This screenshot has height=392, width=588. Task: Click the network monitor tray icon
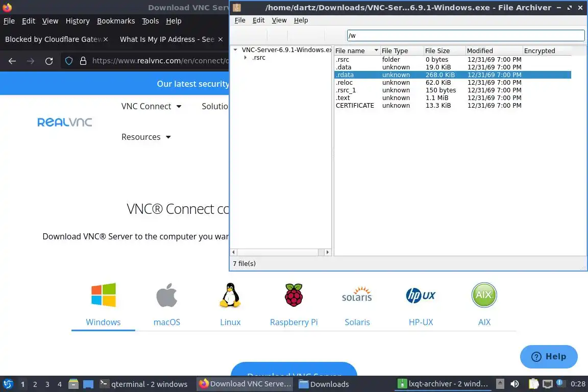pos(548,384)
